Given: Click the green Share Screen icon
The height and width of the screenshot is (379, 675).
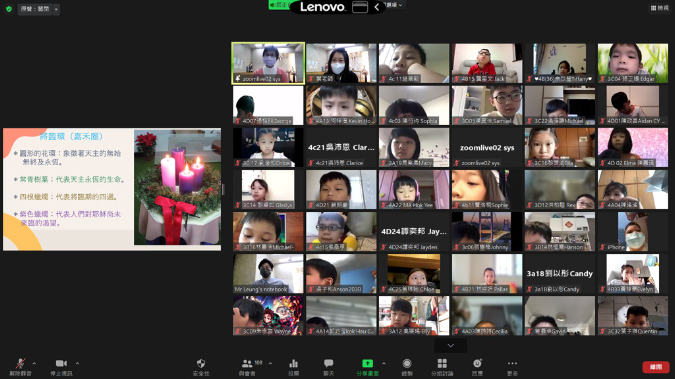Looking at the screenshot, I should [x=367, y=364].
